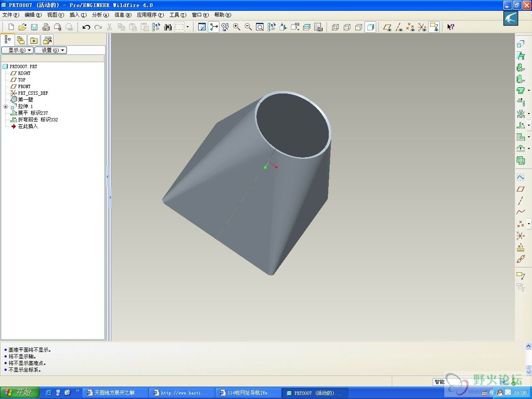
Task: Click the repaint screen icon
Action: [x=202, y=27]
